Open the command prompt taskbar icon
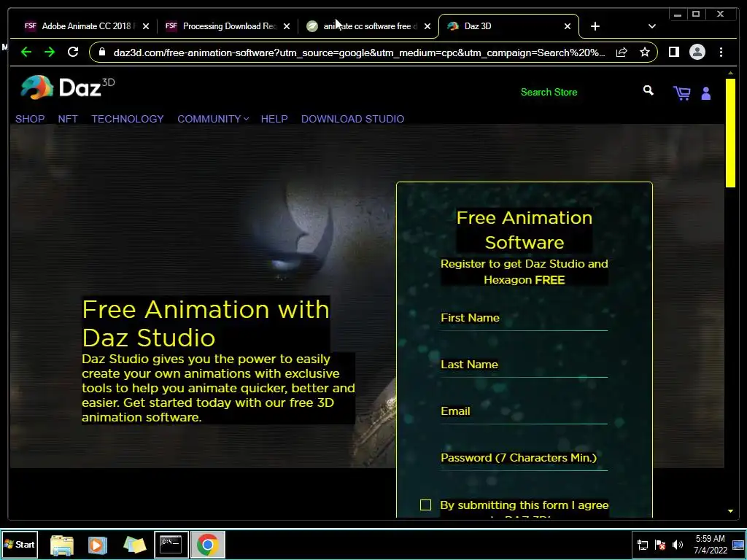 click(171, 544)
